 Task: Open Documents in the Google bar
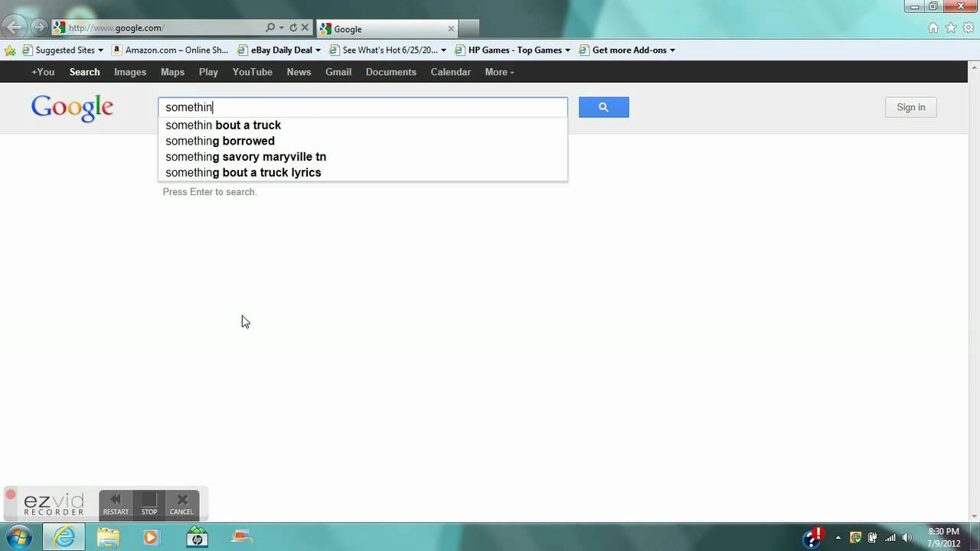point(391,72)
